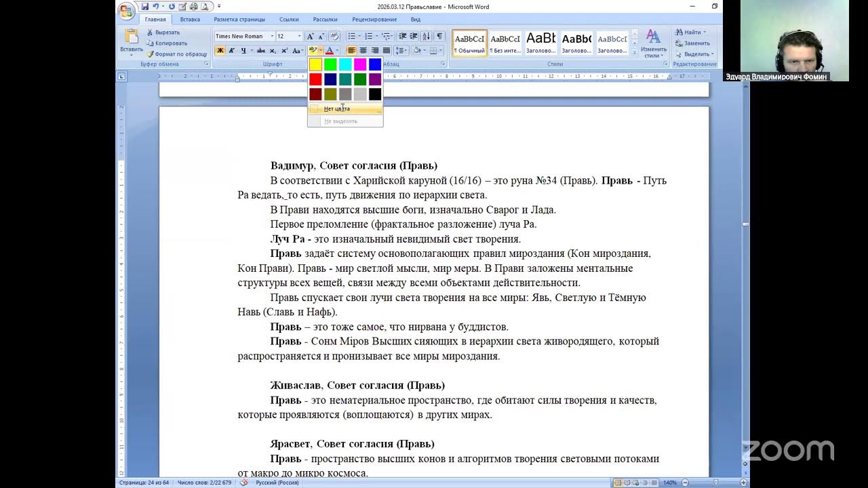Click the zoom out minus button
Image resolution: width=868 pixels, height=488 pixels.
[686, 483]
